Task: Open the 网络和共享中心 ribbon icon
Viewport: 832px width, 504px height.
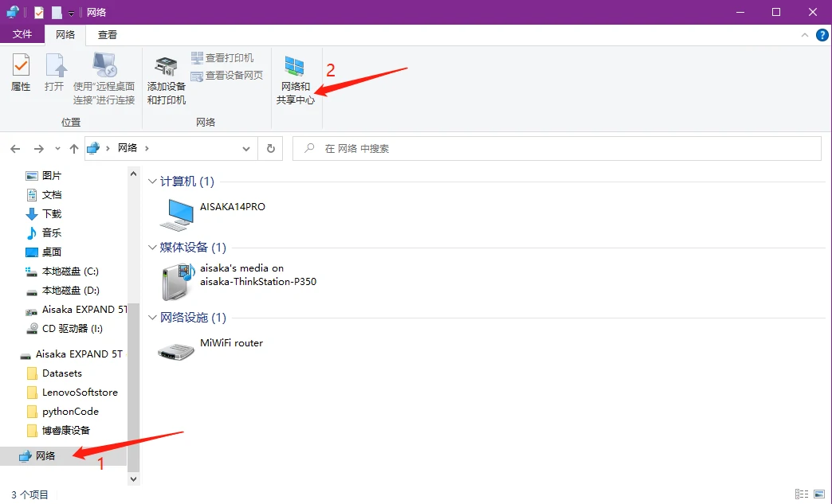Action: [295, 78]
